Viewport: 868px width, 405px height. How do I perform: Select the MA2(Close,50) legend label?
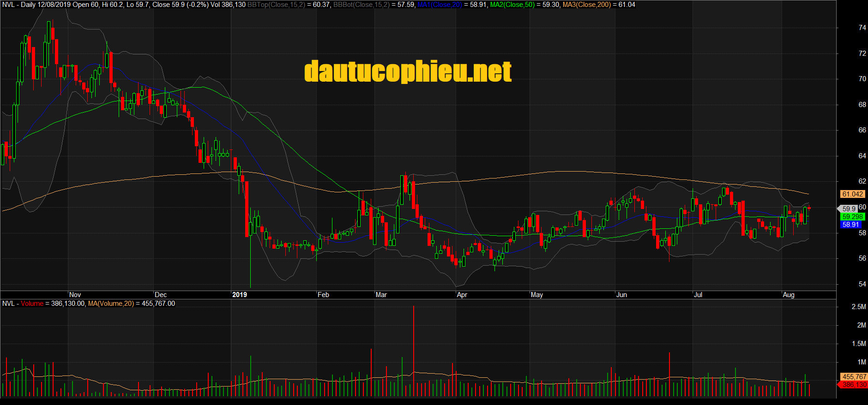[x=512, y=5]
